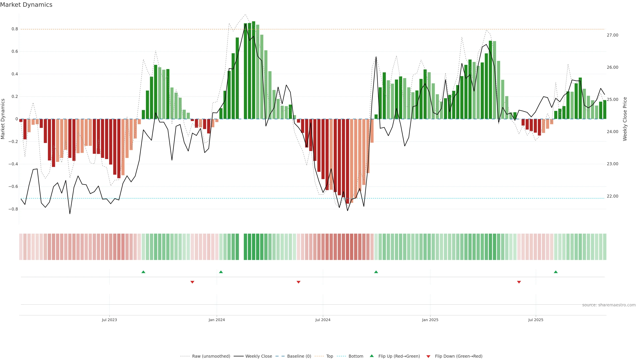Click the 27.00 price tick label
644x362 pixels.
(612, 35)
